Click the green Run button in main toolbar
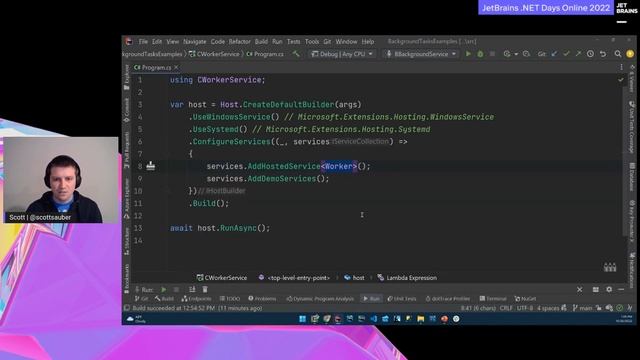Screen dimensions: 640x360 coord(468,54)
